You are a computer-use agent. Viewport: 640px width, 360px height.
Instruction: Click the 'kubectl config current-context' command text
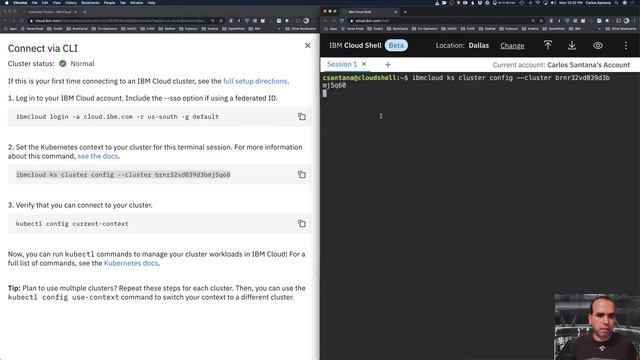pos(72,224)
